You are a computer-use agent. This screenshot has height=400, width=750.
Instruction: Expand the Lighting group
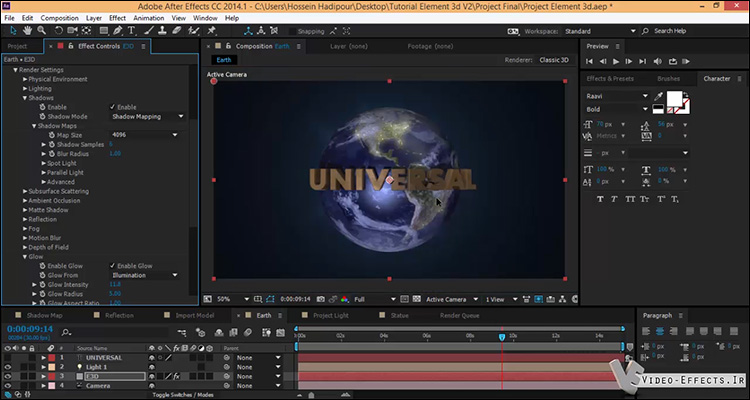point(25,89)
